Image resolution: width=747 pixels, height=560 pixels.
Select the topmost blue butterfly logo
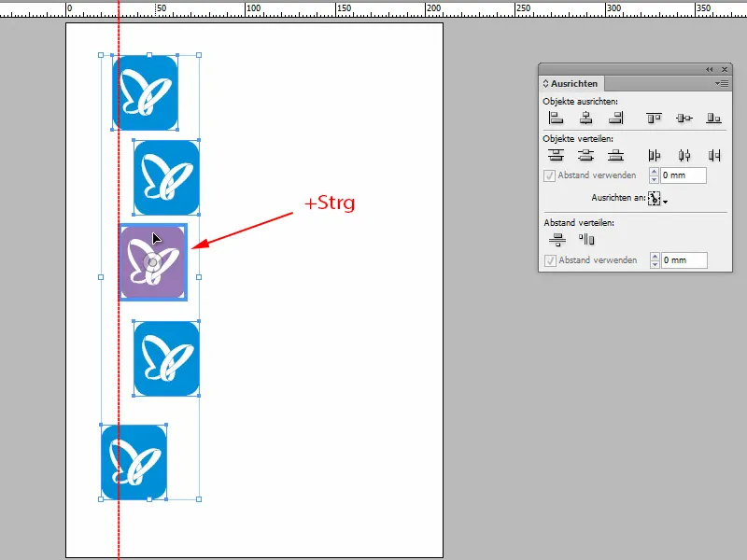[x=146, y=92]
